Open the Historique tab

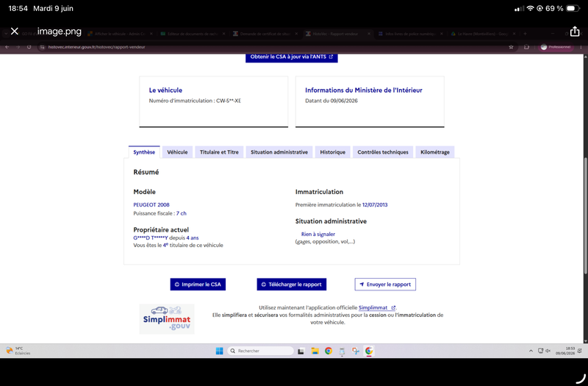tap(333, 152)
